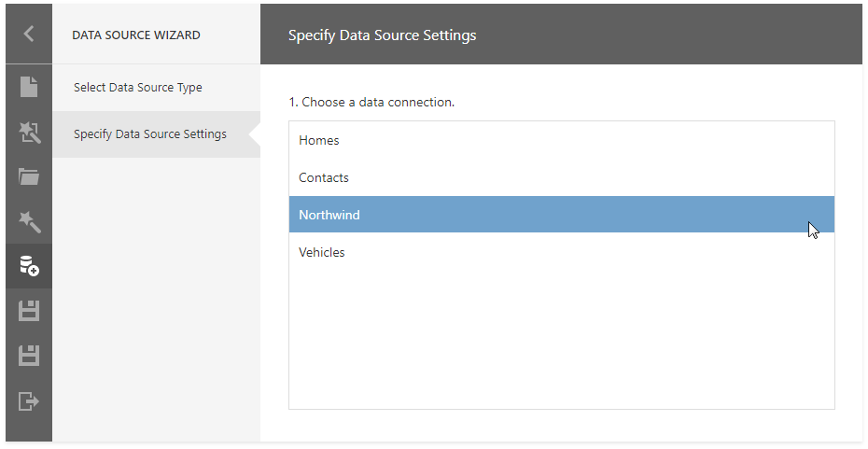The image size is (868, 449).
Task: Click the dark Specify Data Source Settings header
Action: click(383, 35)
